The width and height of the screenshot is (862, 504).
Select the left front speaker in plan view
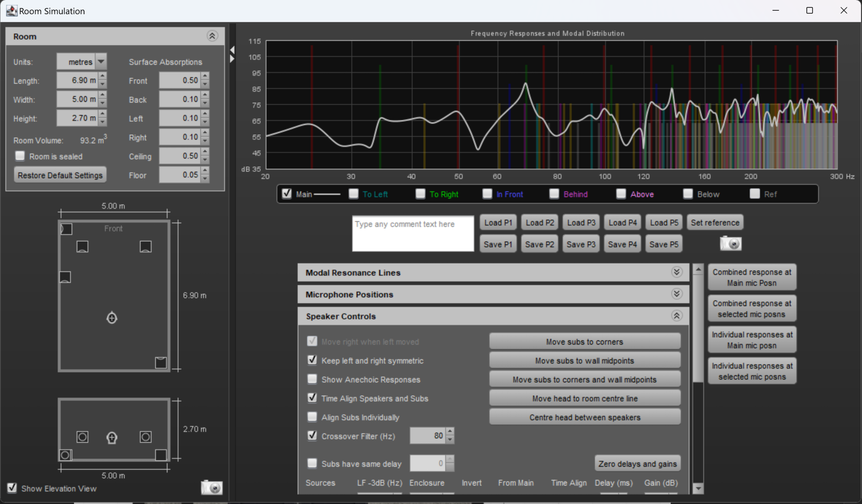pos(82,246)
